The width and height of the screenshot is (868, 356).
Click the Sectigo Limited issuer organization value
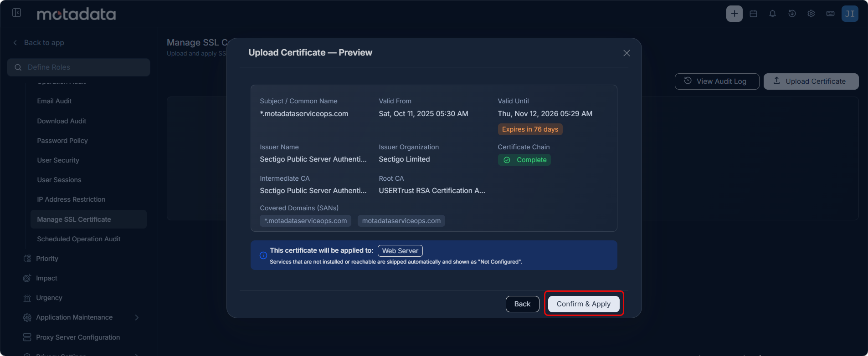[404, 159]
